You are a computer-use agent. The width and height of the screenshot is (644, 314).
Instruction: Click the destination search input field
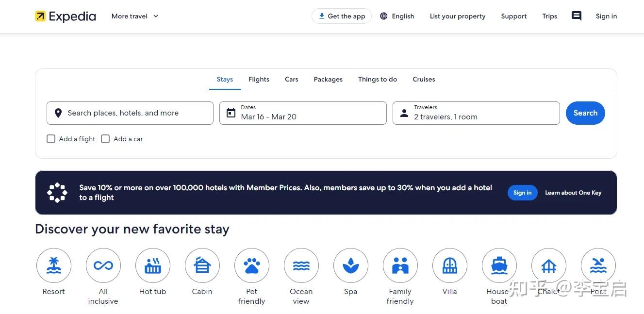pos(130,113)
